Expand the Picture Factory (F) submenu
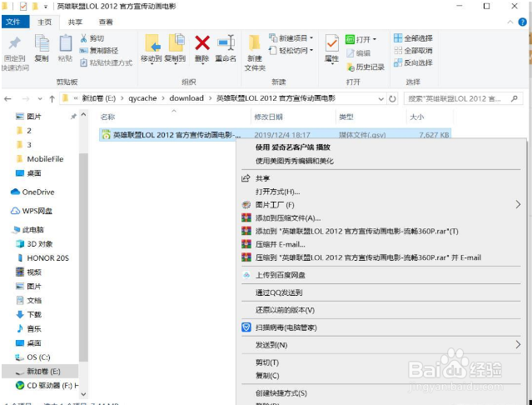 click(380, 205)
